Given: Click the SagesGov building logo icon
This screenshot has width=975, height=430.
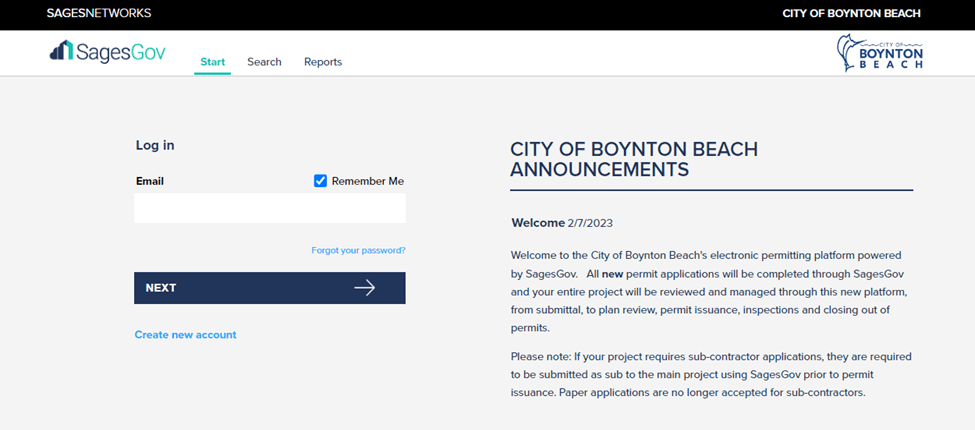Looking at the screenshot, I should click(61, 51).
